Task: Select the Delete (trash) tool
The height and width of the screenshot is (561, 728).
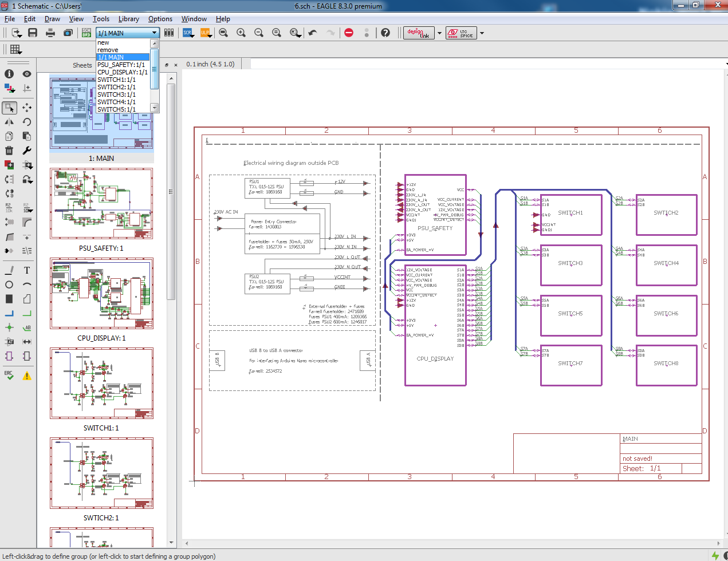Action: pos(9,151)
